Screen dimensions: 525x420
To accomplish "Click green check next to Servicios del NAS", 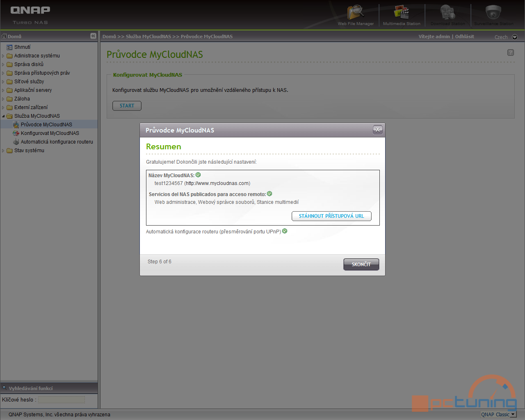I will 269,194.
